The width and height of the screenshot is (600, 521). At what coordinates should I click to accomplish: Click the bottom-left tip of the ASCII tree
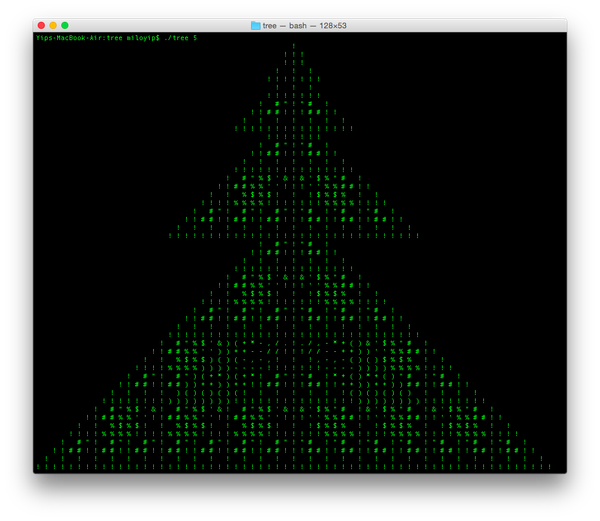38,466
